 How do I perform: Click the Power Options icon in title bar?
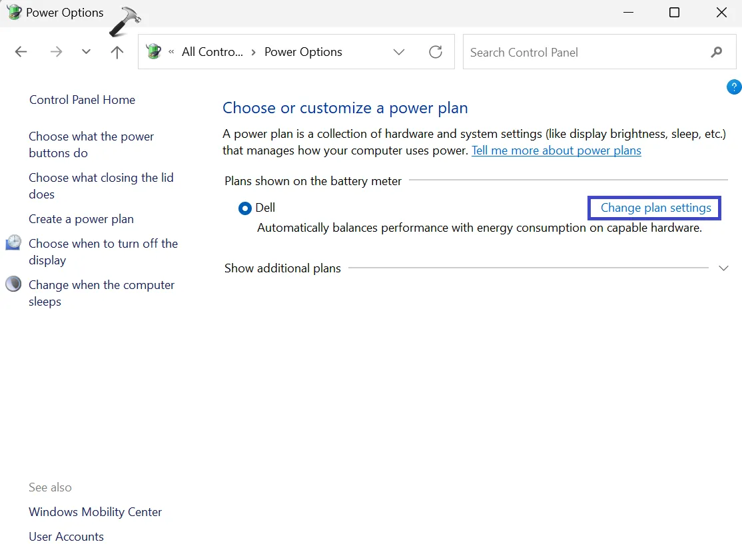(12, 12)
